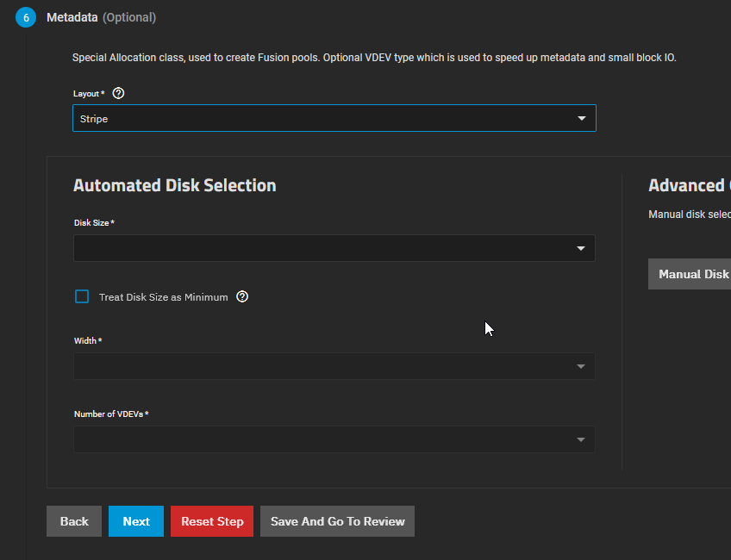Enable the Treat Disk Size as Minimum checkbox
Screen dimensions: 731x560
pyautogui.click(x=82, y=296)
